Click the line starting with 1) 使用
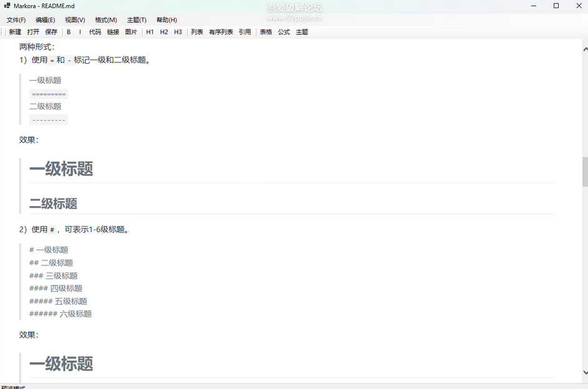The width and height of the screenshot is (588, 389). [86, 60]
